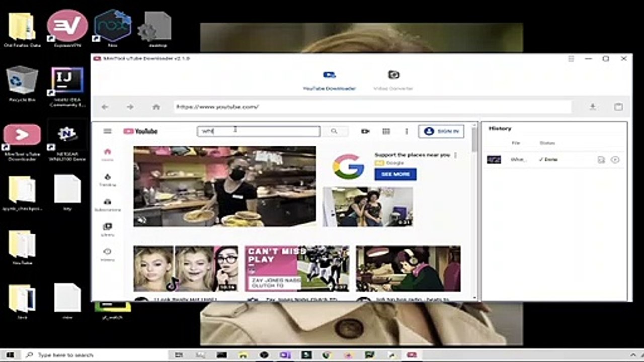
Task: Select Home in the YouTube sidebar
Action: pos(107,154)
